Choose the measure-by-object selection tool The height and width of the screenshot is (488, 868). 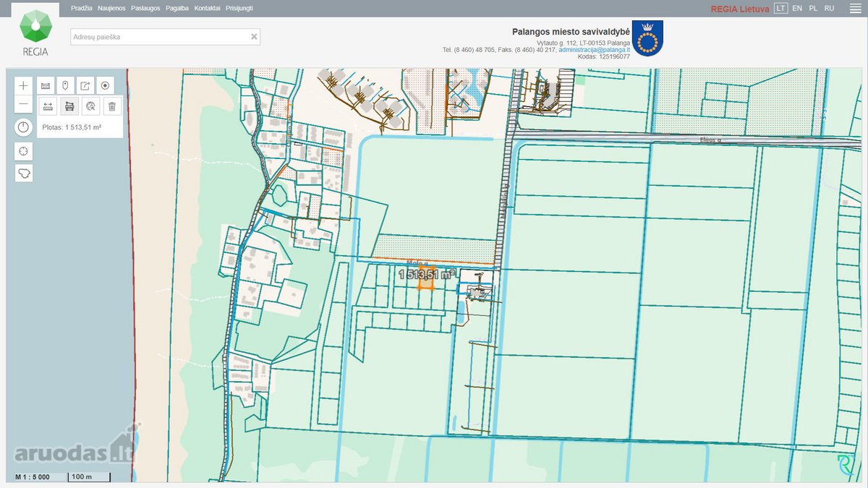90,106
